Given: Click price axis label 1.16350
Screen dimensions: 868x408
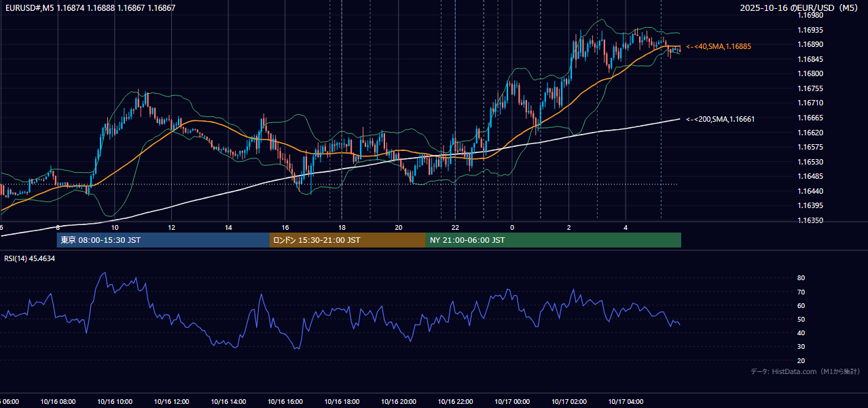Looking at the screenshot, I should point(811,220).
